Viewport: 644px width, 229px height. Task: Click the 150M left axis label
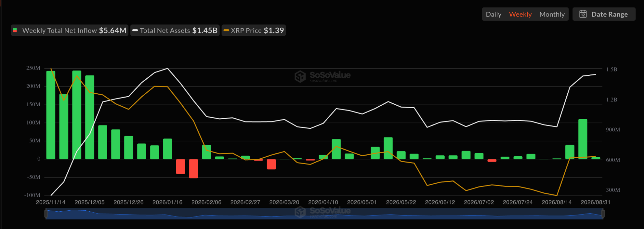(x=33, y=105)
